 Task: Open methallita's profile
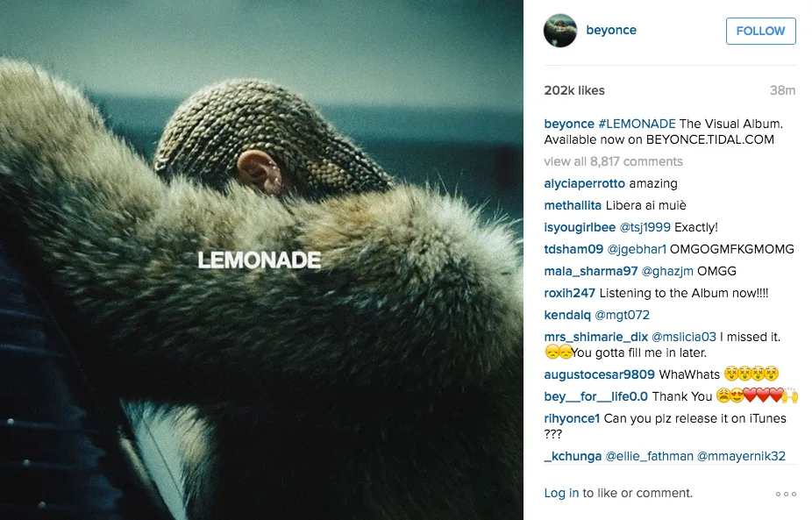click(x=573, y=205)
